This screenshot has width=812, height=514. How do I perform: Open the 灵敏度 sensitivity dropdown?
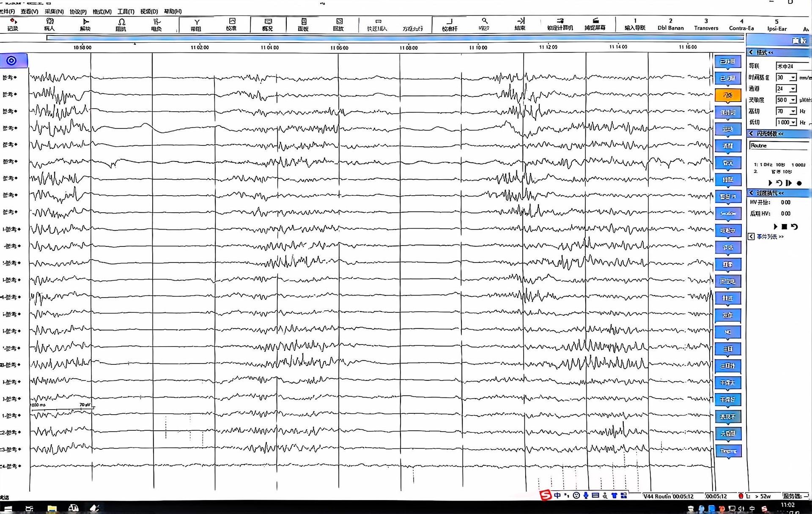[x=793, y=100]
